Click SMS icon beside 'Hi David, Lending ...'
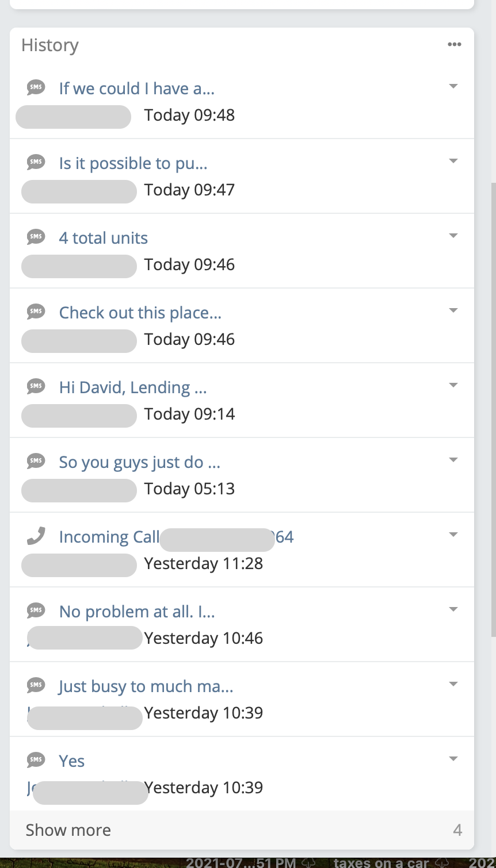This screenshot has width=496, height=868. 36,387
